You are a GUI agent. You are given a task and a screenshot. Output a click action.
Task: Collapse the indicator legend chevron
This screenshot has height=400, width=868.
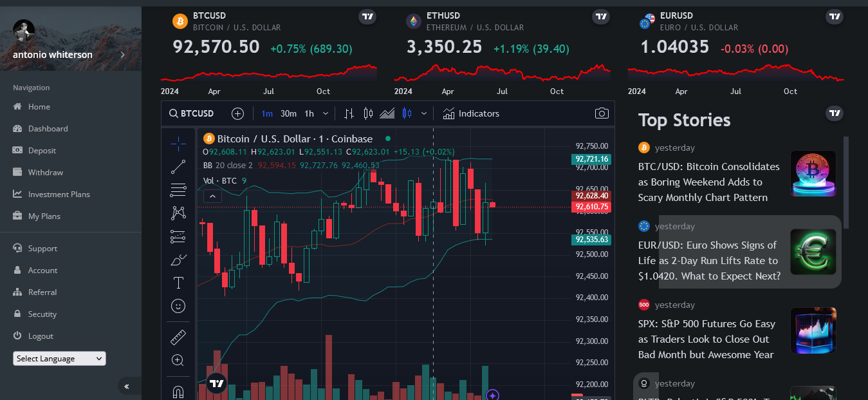tap(213, 196)
